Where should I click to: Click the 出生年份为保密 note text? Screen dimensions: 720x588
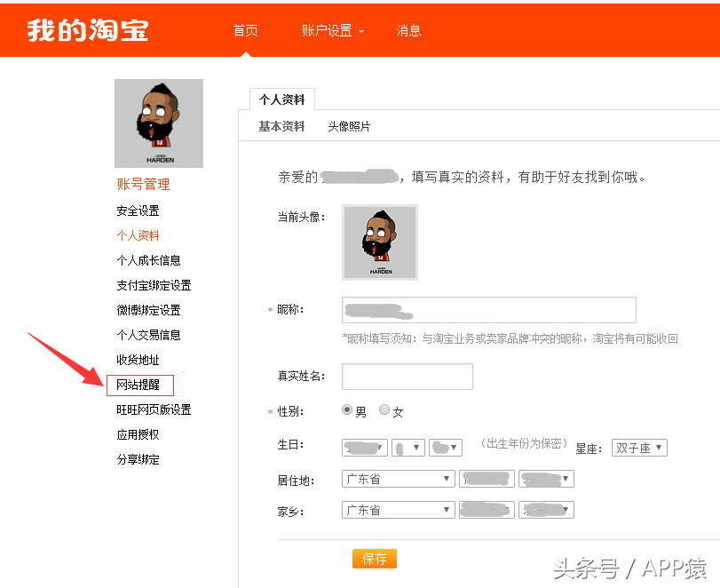click(x=524, y=443)
